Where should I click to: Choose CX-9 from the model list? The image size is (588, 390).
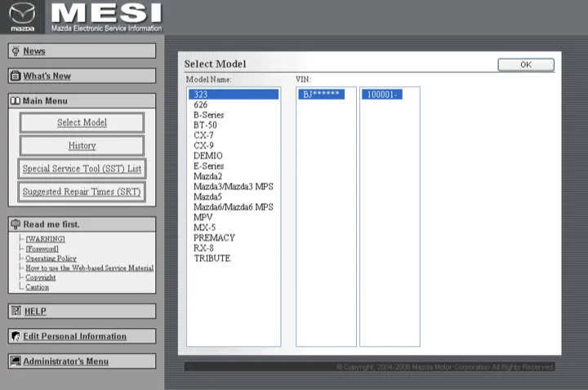[x=234, y=145]
